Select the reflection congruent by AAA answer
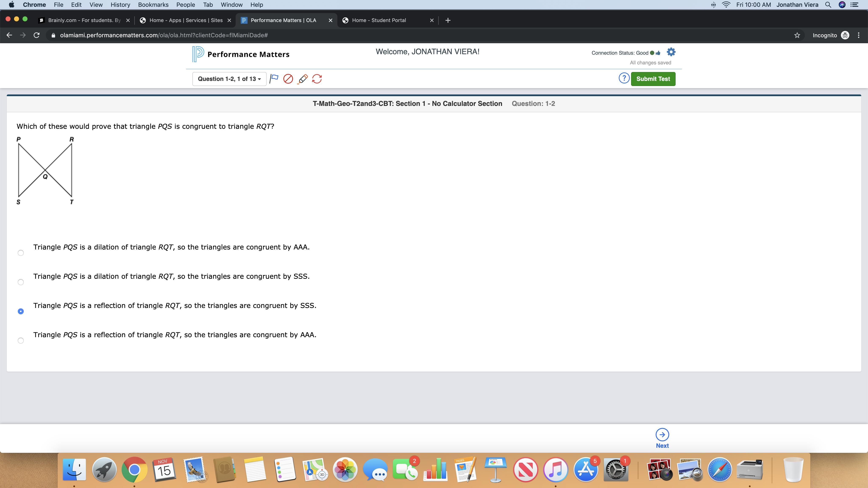 (21, 341)
